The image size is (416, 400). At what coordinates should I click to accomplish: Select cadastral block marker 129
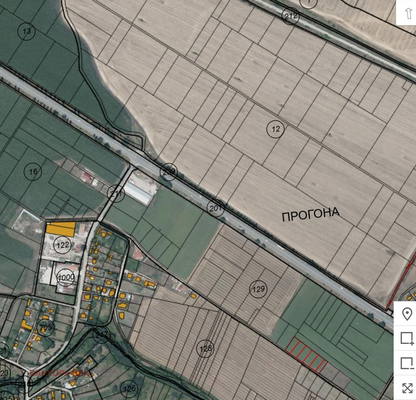click(258, 289)
